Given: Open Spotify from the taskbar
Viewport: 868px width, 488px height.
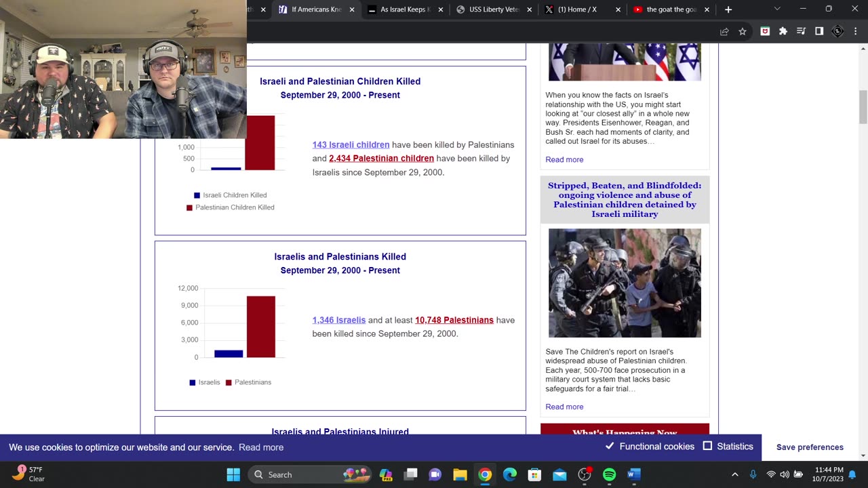Looking at the screenshot, I should (x=609, y=474).
